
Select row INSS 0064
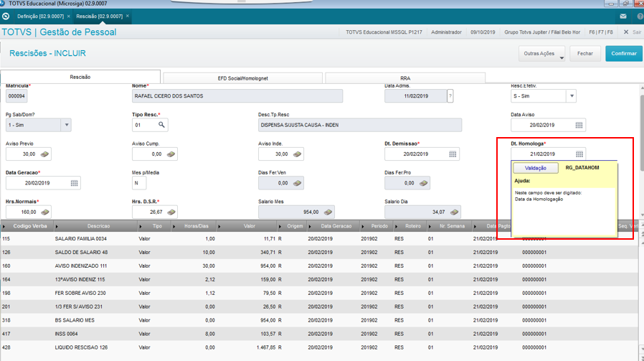[x=320, y=334]
